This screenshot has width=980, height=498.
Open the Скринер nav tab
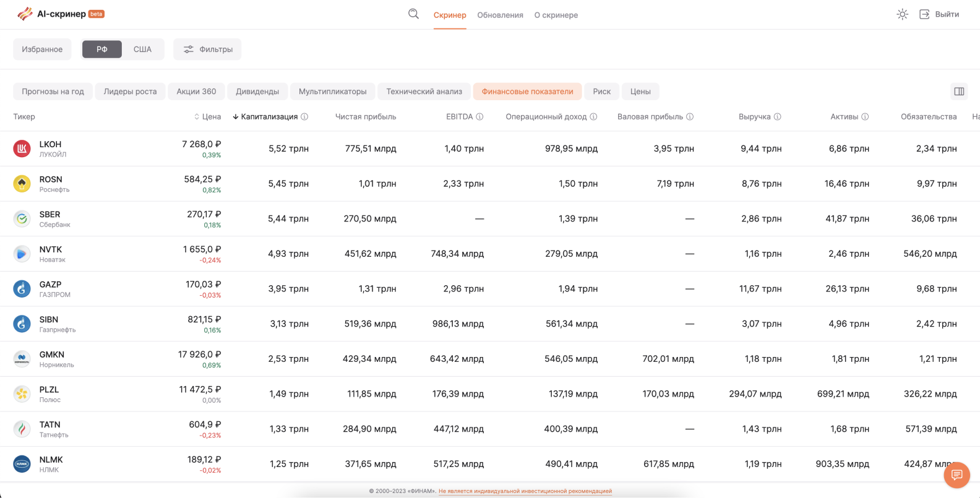(450, 15)
